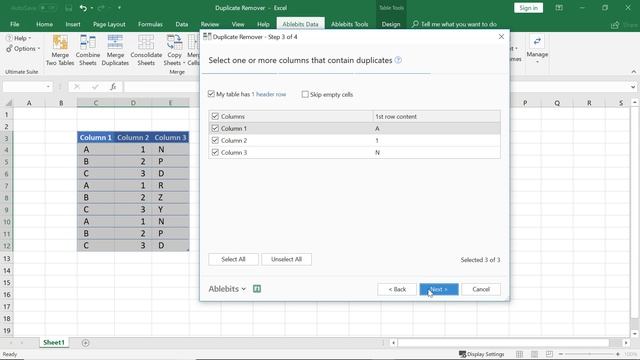The image size is (640, 360).
Task: Go back with the Back button
Action: pyautogui.click(x=397, y=289)
